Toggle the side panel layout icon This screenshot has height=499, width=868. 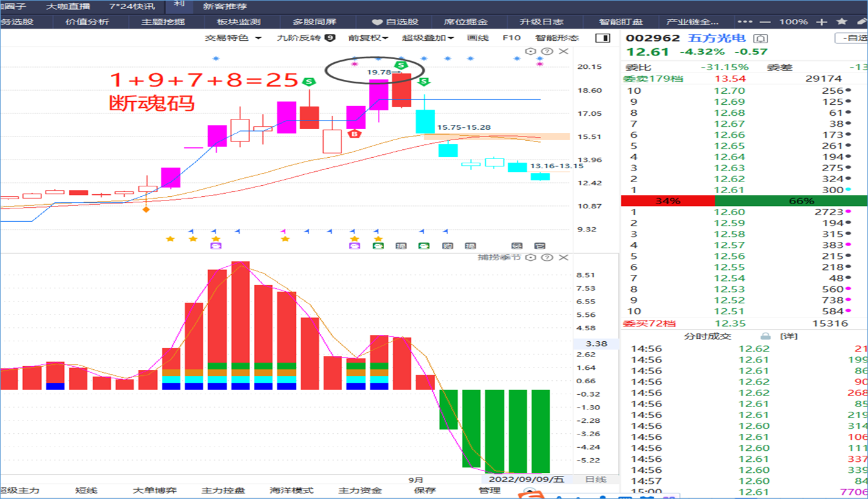[x=603, y=38]
